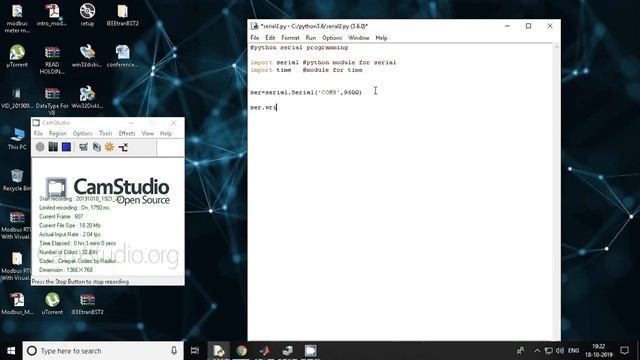Open the IDLE editor Edit menu

[270, 38]
